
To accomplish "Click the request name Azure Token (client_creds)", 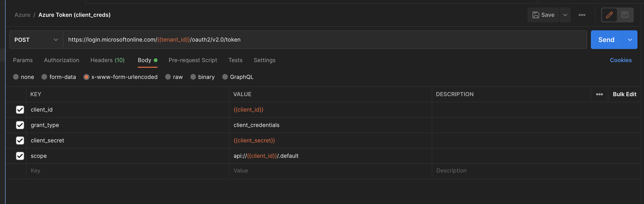I will 74,15.
